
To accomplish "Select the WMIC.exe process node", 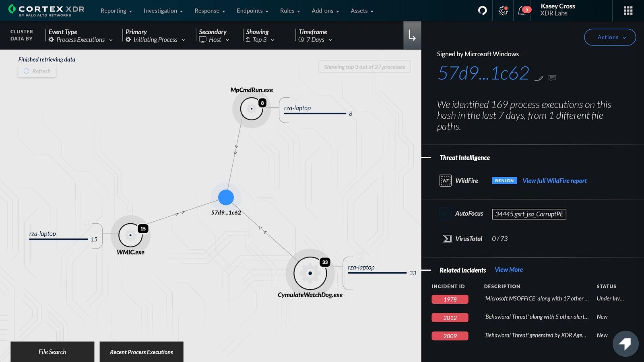I will coord(130,235).
